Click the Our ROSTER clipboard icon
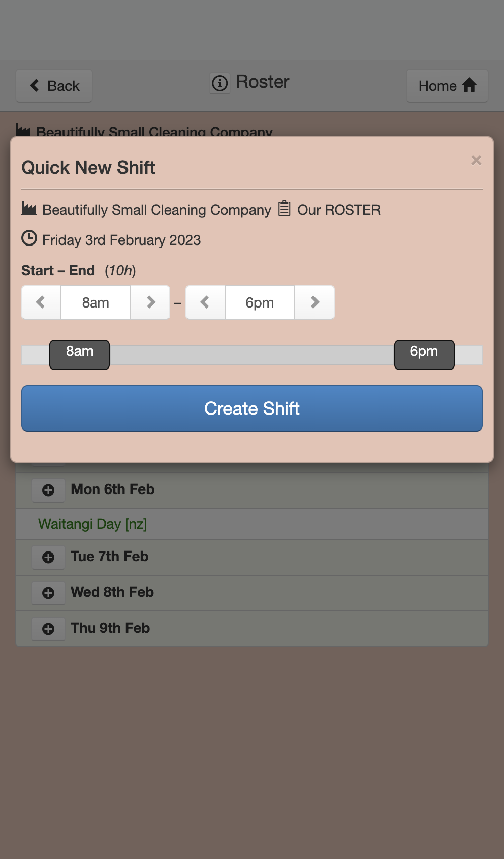Screen dimensions: 504x859 coord(284,208)
